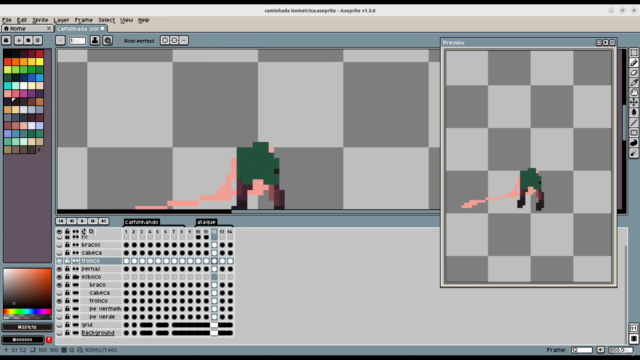The image size is (640, 360).
Task: Go to the last frame
Action: [x=104, y=221]
